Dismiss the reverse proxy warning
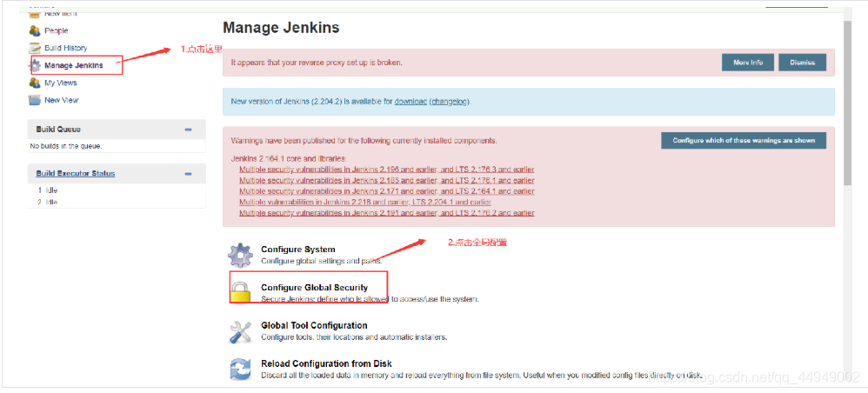This screenshot has width=868, height=393. click(x=802, y=63)
